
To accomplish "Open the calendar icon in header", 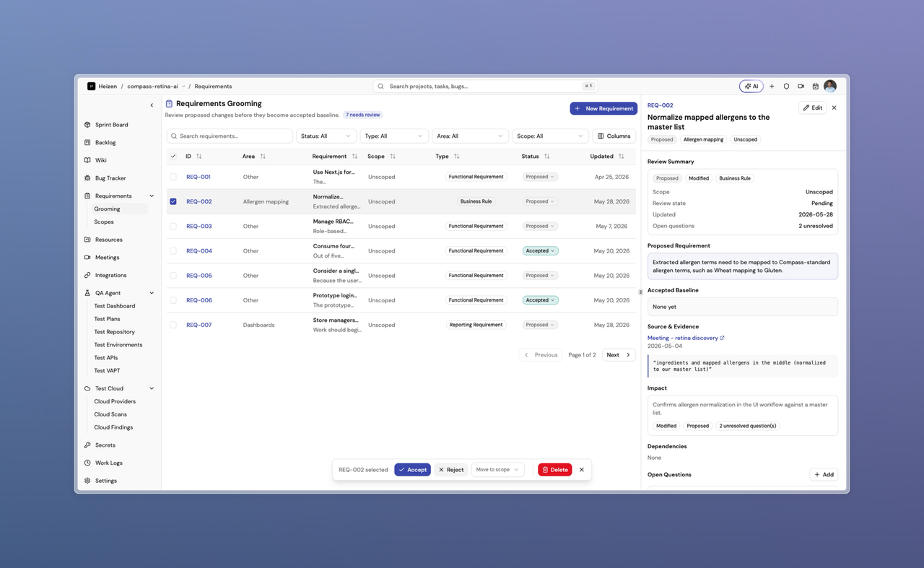I will click(815, 86).
